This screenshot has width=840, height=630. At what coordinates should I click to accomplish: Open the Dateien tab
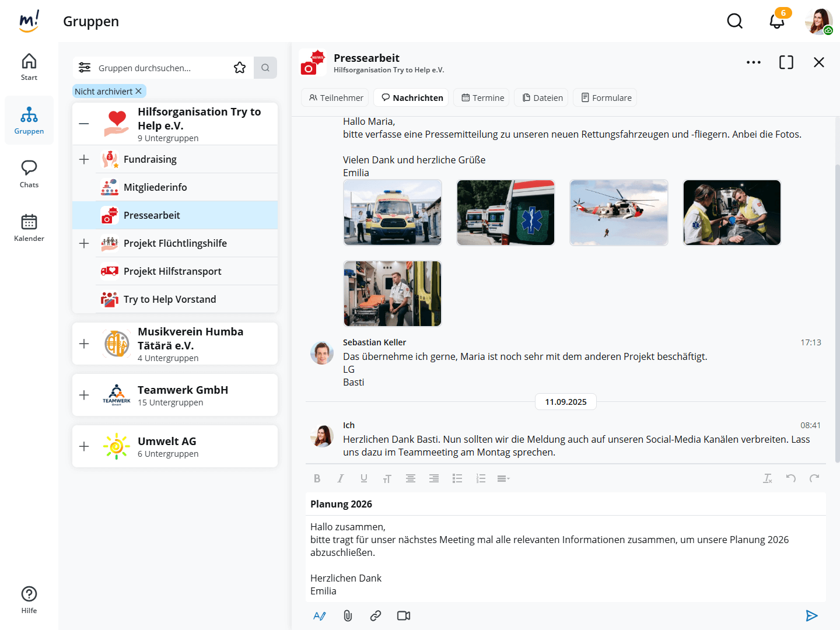[x=542, y=97]
